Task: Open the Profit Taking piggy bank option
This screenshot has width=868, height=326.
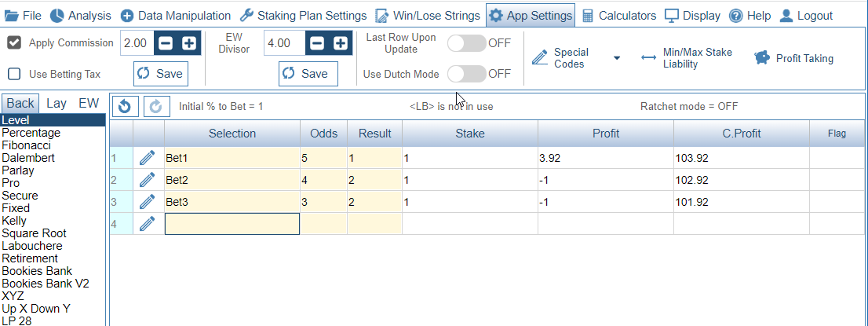Action: pyautogui.click(x=793, y=58)
